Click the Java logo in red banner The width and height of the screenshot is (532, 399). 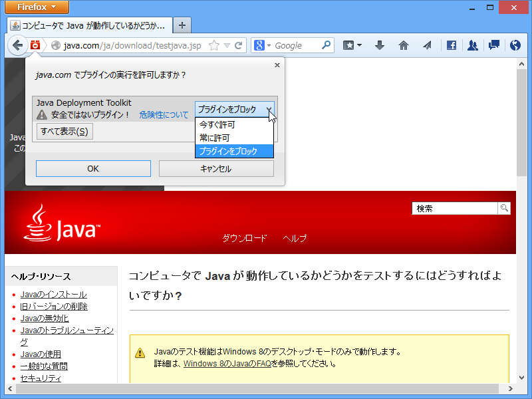pos(62,223)
